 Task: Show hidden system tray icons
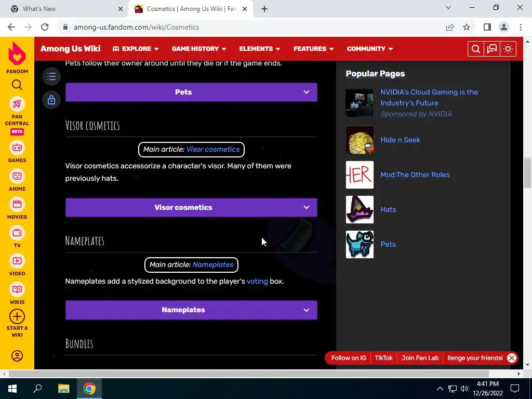coord(440,389)
